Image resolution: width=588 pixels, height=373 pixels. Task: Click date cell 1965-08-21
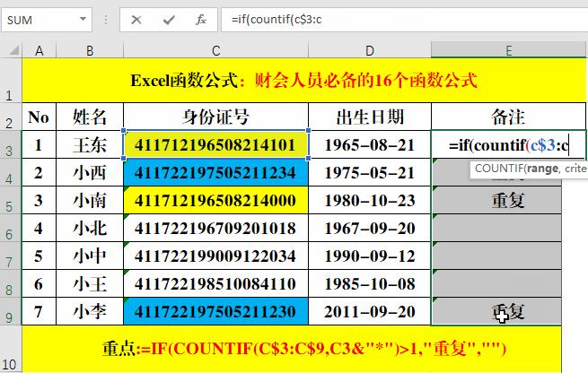point(369,144)
